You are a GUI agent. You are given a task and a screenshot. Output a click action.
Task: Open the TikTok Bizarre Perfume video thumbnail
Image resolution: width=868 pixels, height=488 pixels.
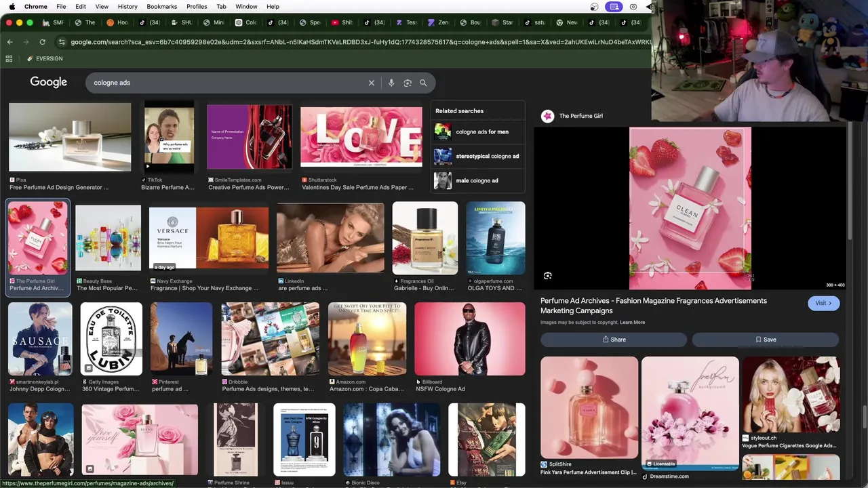click(x=169, y=137)
